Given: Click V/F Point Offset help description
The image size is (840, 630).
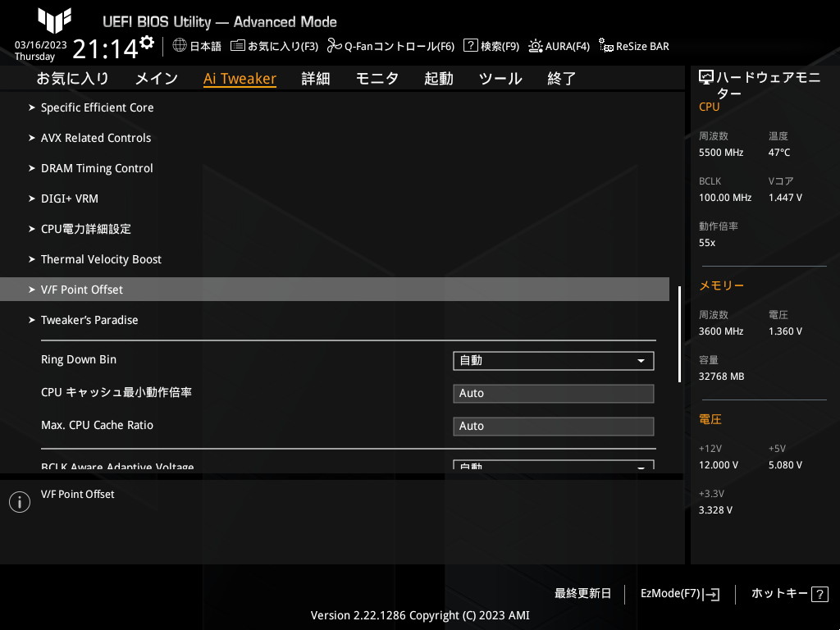Looking at the screenshot, I should pos(78,495).
